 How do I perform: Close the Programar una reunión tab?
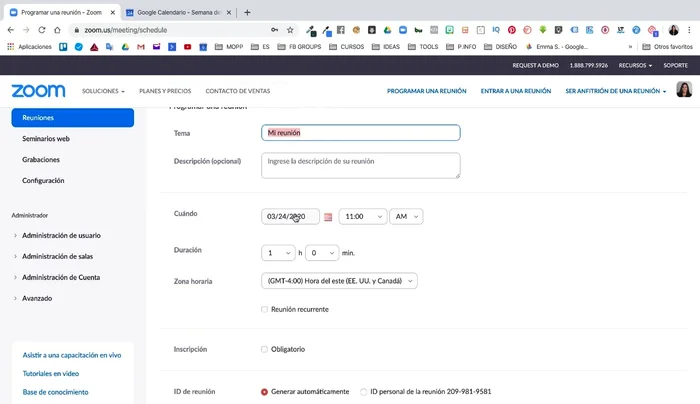click(x=112, y=12)
